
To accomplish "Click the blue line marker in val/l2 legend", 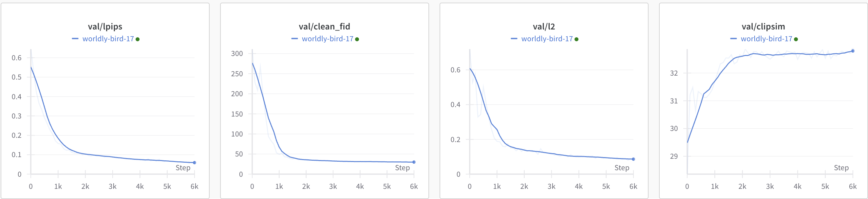I will (514, 39).
